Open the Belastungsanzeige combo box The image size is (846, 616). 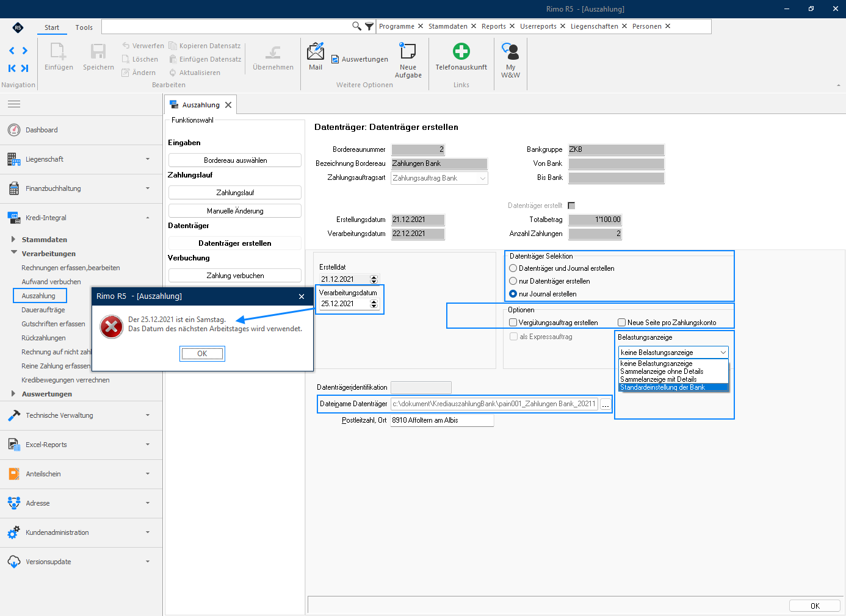(673, 353)
